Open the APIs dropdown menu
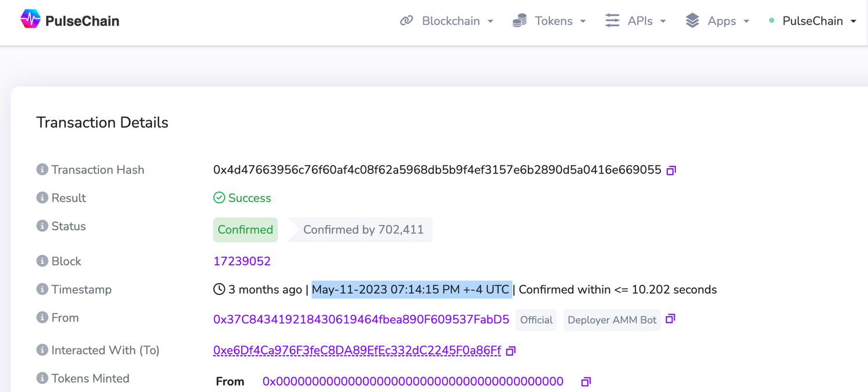868x392 pixels. tap(636, 21)
